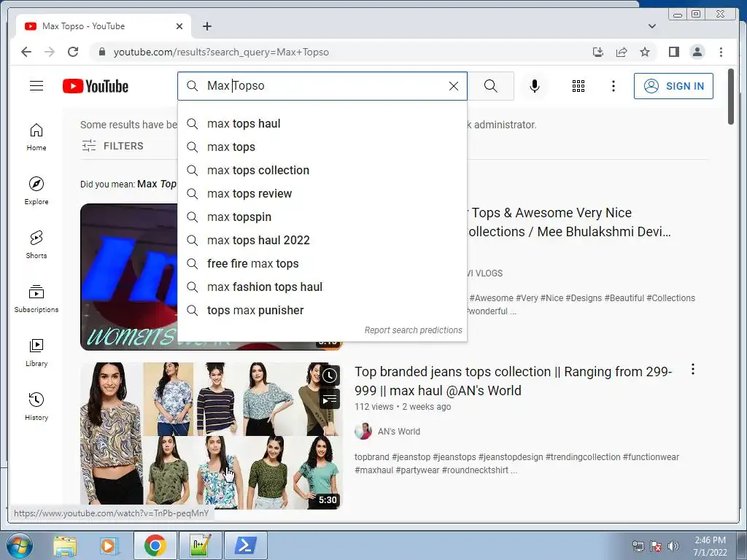Click the volume icon in system tray
The width and height of the screenshot is (747, 560).
pos(673,546)
